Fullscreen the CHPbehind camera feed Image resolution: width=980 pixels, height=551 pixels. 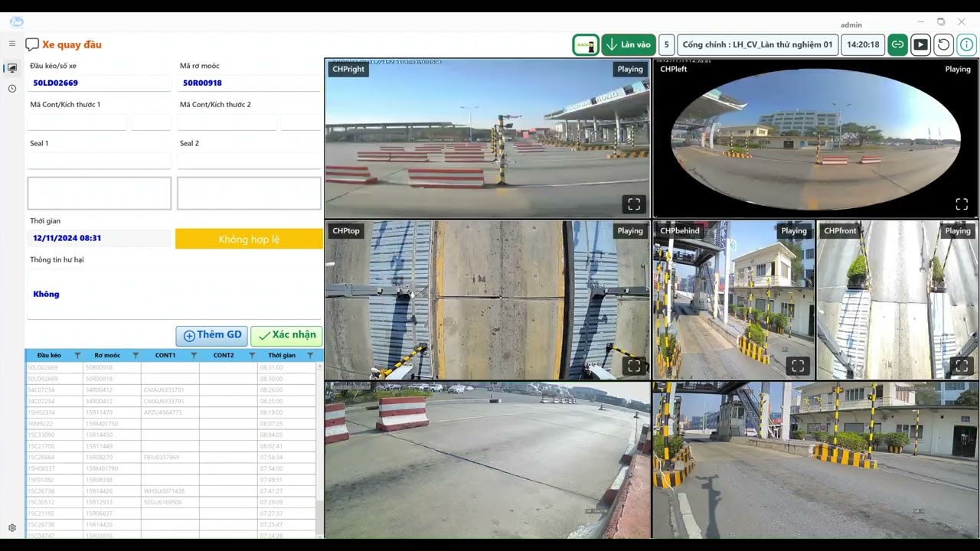point(798,366)
